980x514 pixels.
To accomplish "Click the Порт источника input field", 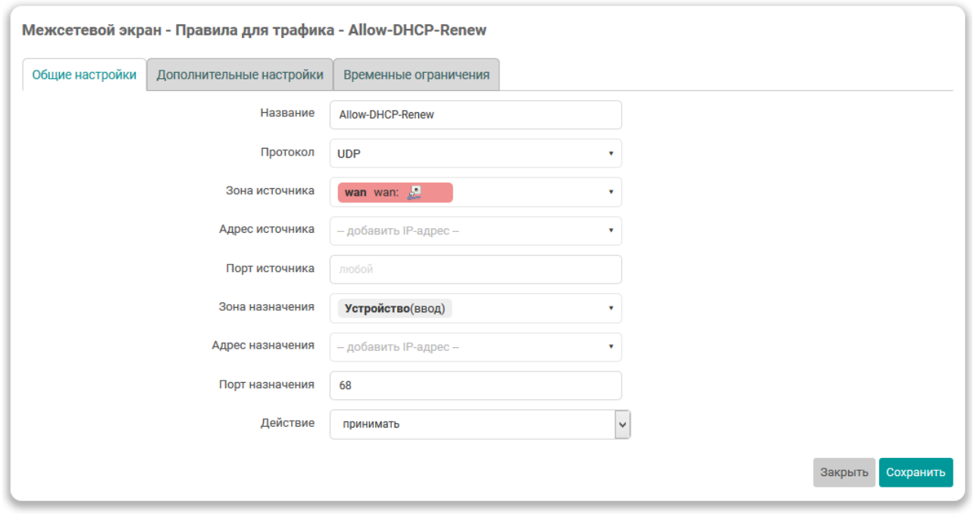I will pyautogui.click(x=475, y=269).
